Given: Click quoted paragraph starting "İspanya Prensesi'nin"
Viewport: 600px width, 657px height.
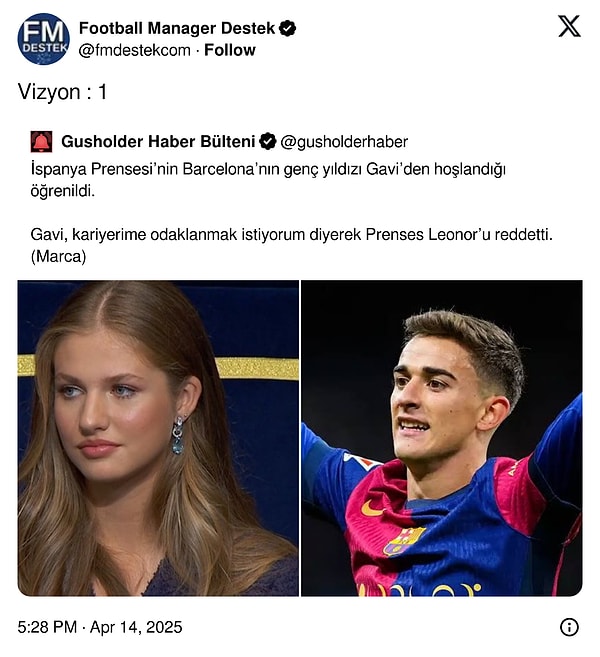Looking at the screenshot, I should (268, 179).
